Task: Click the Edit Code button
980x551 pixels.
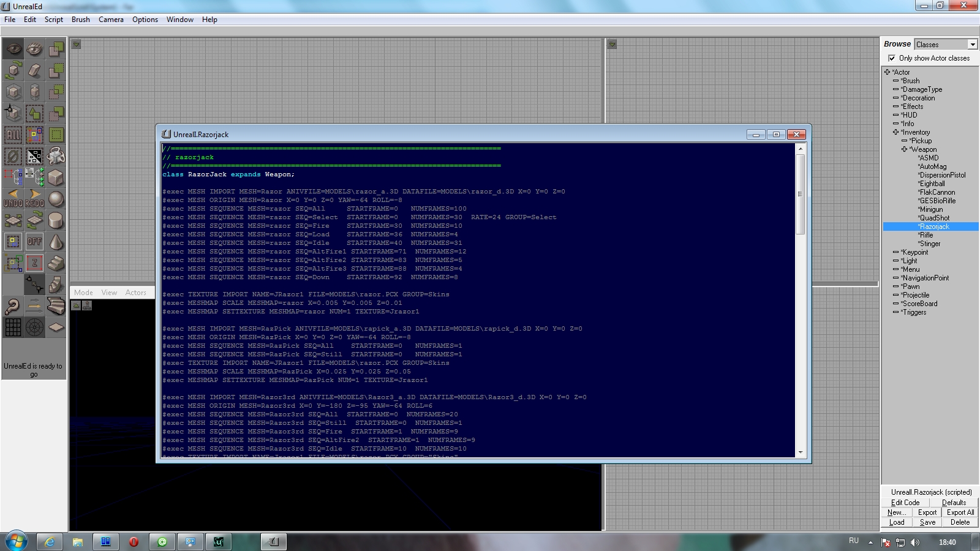Action: (x=905, y=503)
